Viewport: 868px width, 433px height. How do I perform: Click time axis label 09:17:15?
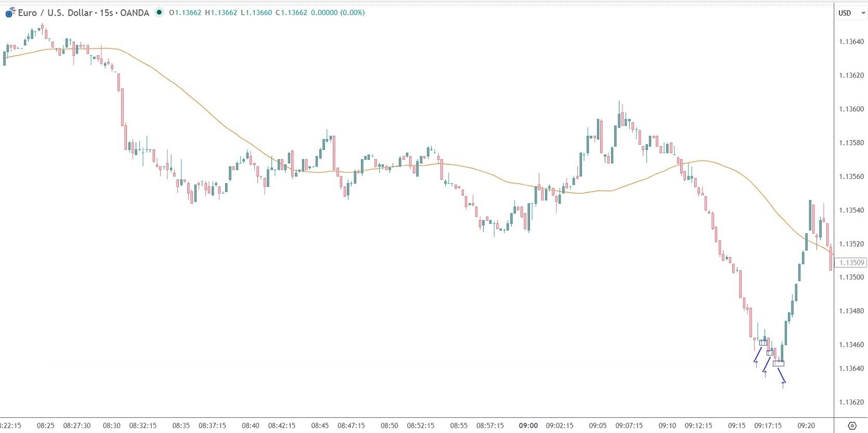768,426
